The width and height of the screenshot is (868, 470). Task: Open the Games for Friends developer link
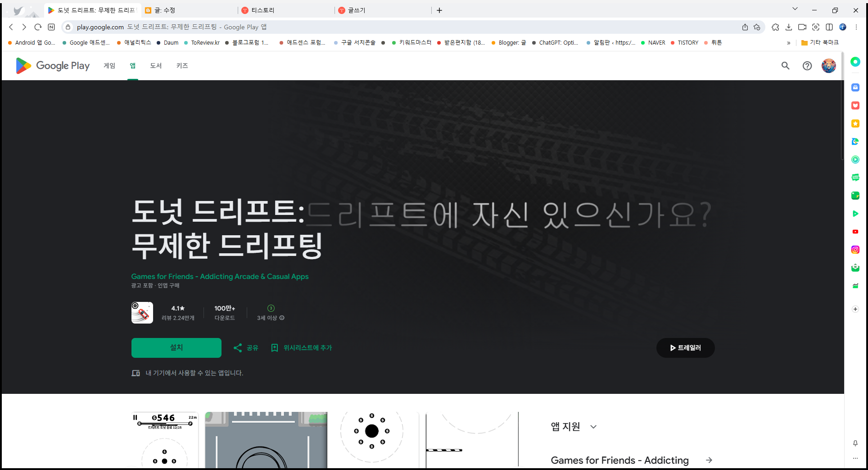[220, 276]
